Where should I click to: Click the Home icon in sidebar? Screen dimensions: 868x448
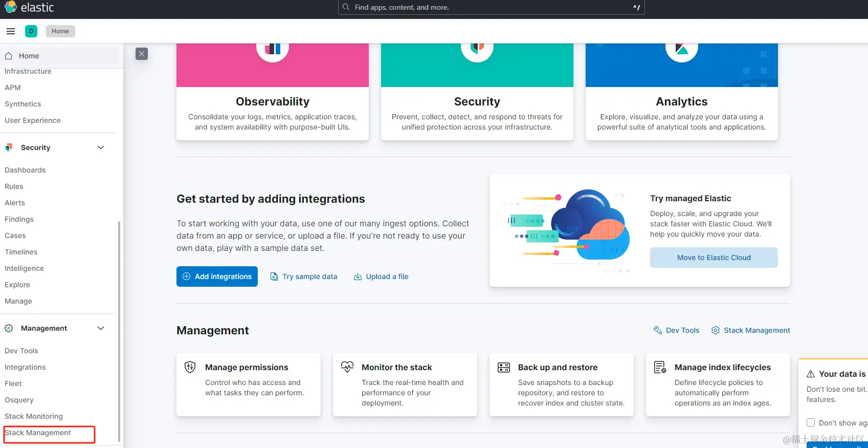(9, 56)
